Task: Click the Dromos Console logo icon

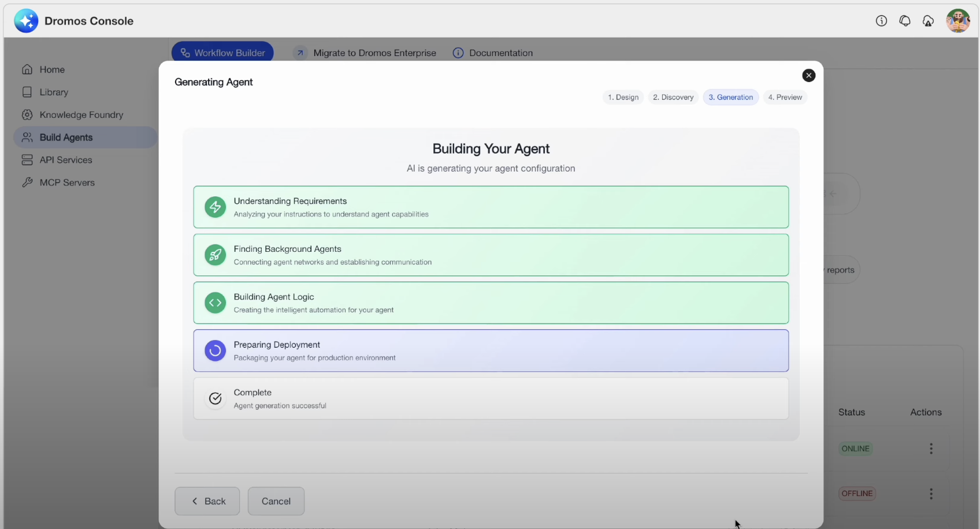Action: click(x=26, y=21)
